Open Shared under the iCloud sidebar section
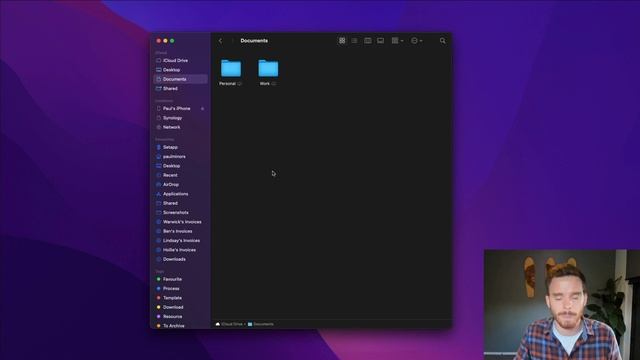The height and width of the screenshot is (360, 640). click(180, 89)
